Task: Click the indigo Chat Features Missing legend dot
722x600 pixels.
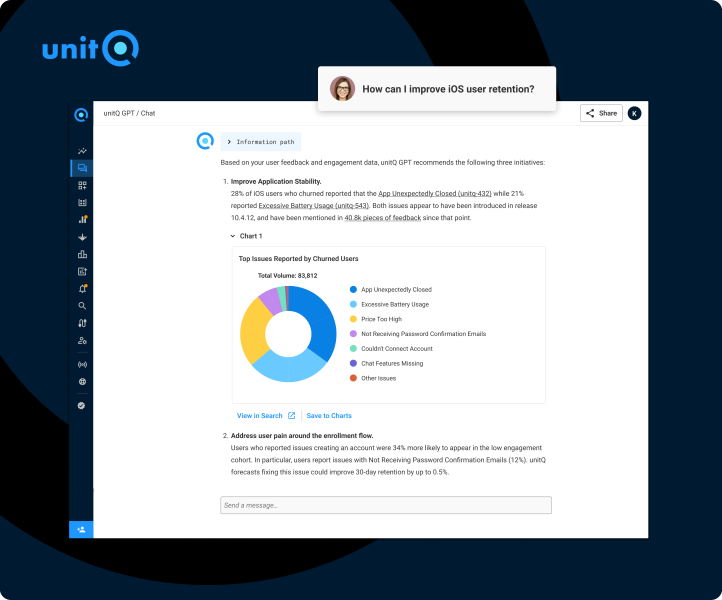Action: click(x=353, y=363)
